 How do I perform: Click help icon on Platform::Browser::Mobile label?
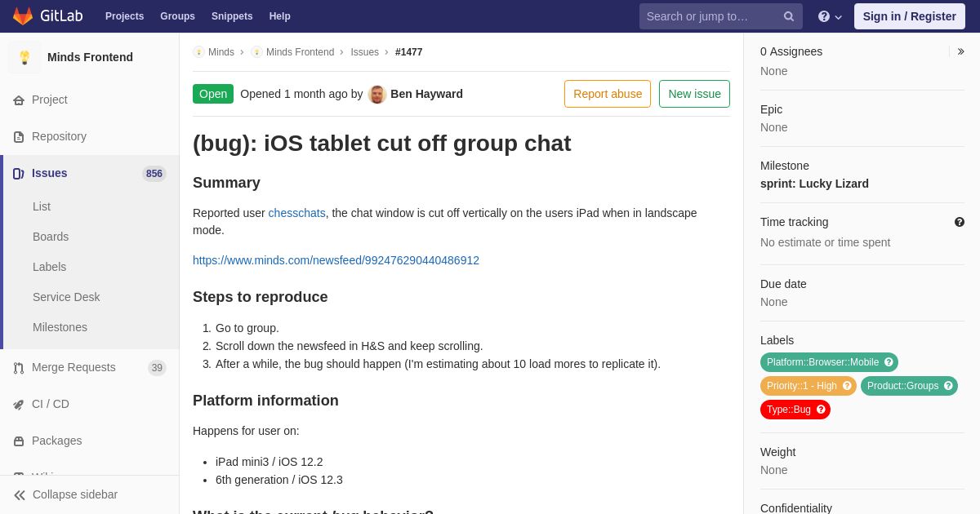pos(889,362)
